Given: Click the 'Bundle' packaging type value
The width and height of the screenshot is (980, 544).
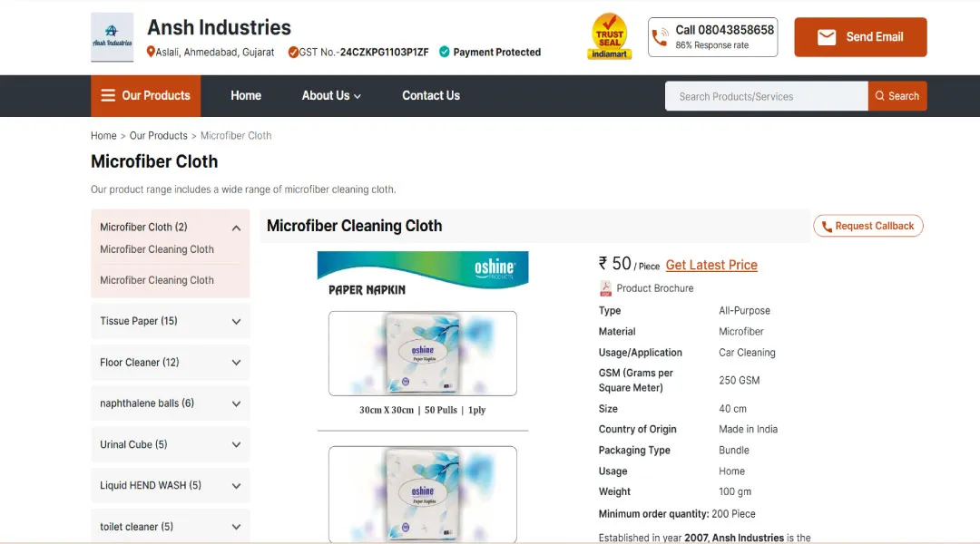Looking at the screenshot, I should click(x=734, y=451).
